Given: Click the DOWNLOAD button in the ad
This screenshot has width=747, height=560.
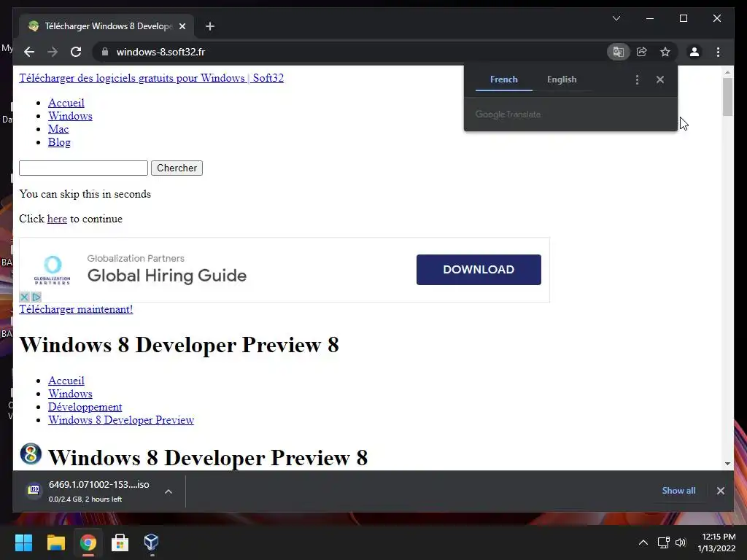Looking at the screenshot, I should tap(479, 270).
